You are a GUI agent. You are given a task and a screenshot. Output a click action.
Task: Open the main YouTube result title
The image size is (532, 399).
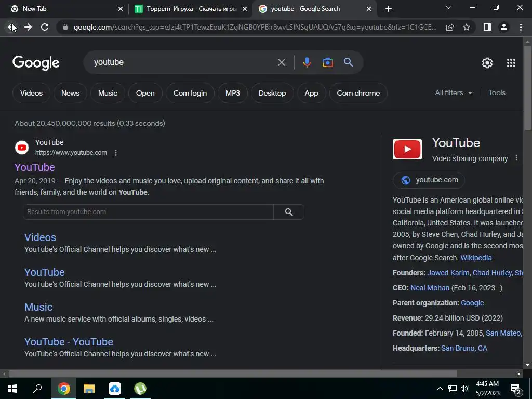pyautogui.click(x=35, y=167)
